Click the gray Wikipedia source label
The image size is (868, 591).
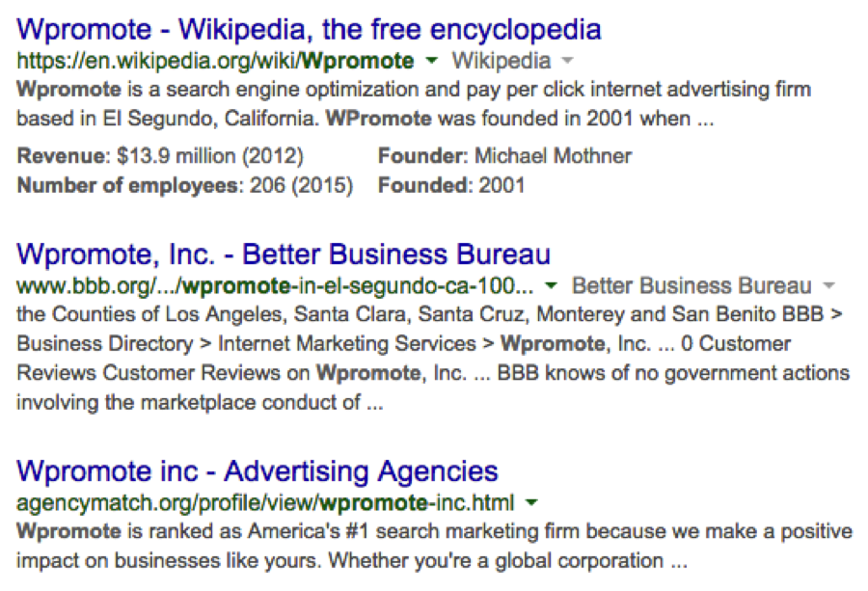click(502, 61)
